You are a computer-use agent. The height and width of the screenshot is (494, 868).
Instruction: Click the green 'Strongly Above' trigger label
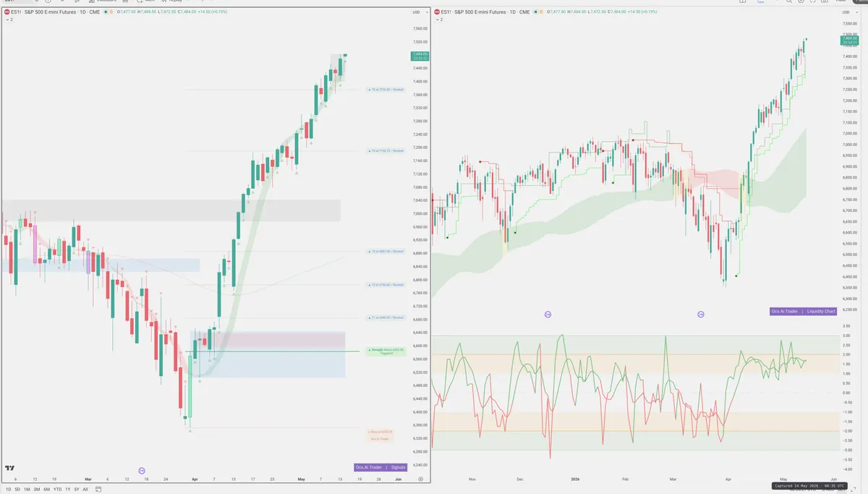[385, 352]
